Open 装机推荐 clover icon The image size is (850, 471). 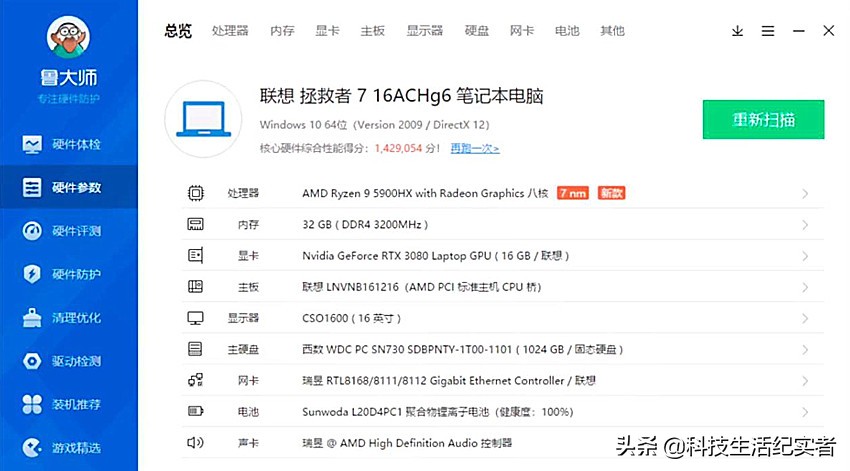pos(32,404)
